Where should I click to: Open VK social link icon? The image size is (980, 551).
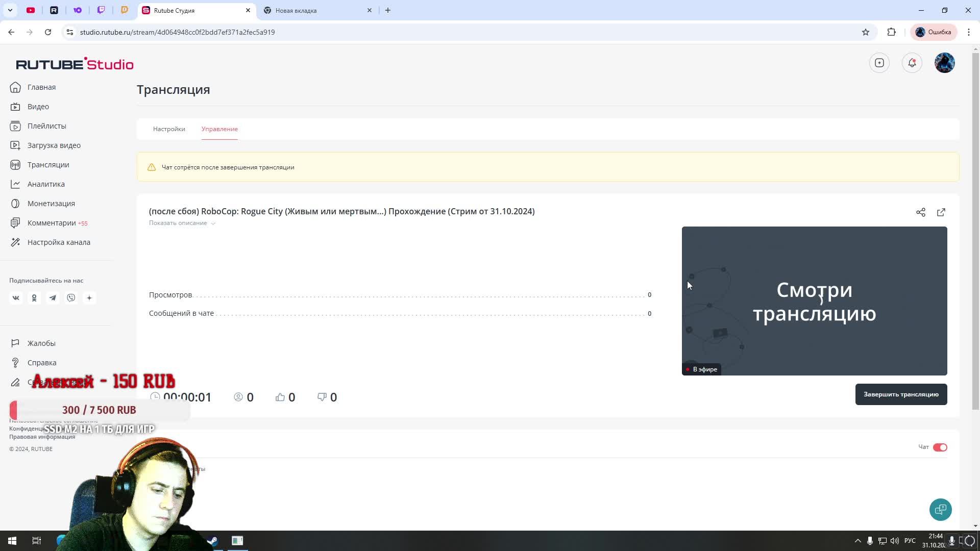16,298
